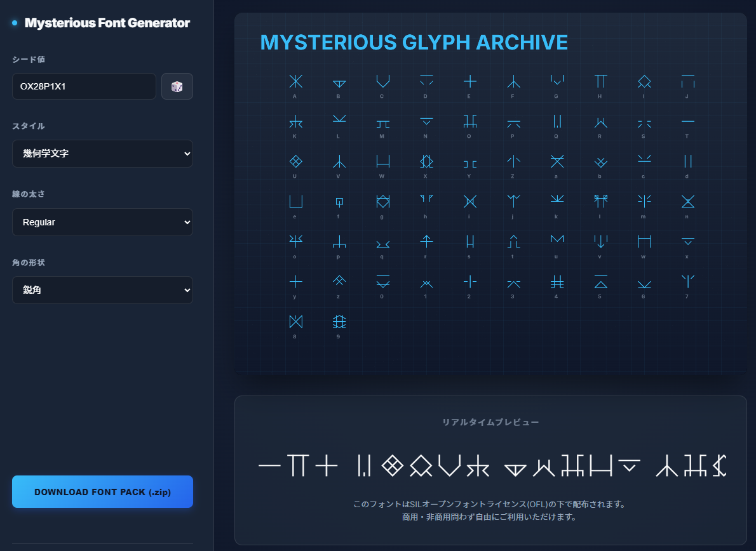Select the lowercase glyph labeled a
This screenshot has height=551, width=756.
coord(557,161)
